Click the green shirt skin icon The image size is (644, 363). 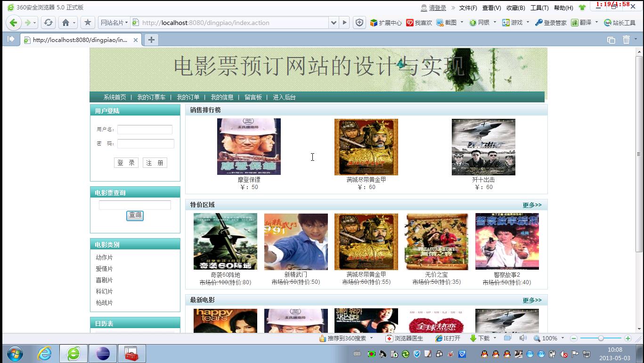(582, 8)
